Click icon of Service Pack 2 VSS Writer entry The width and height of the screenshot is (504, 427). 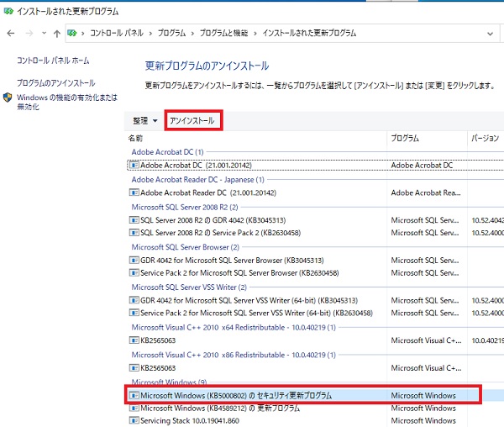[134, 313]
